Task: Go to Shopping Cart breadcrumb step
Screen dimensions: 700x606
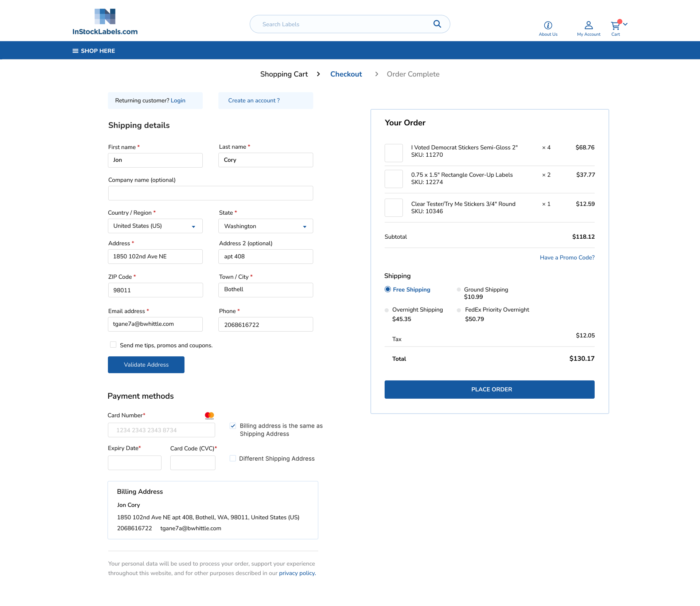Action: [x=284, y=74]
